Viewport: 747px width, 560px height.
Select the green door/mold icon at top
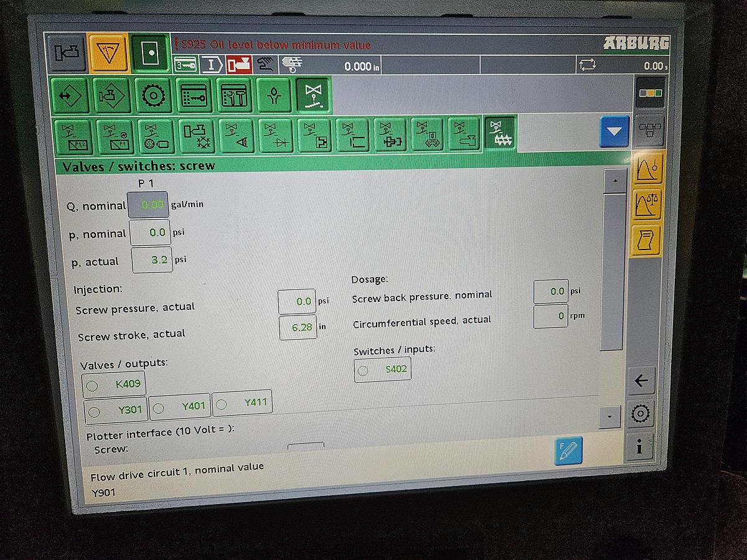click(148, 54)
